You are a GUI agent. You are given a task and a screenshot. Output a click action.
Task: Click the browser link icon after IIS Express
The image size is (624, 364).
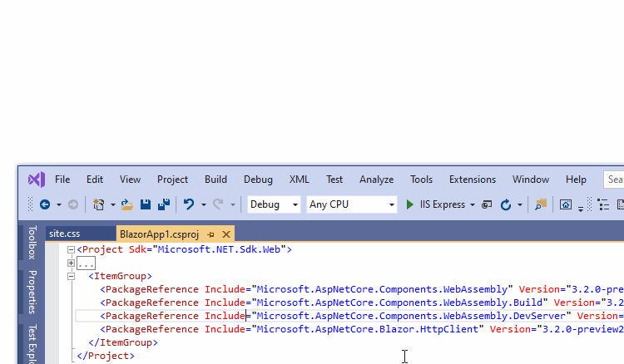pyautogui.click(x=487, y=204)
